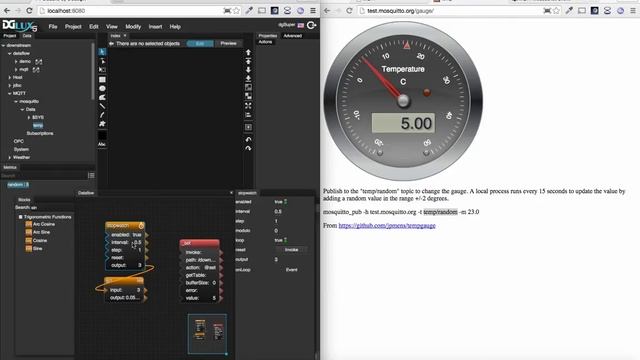The width and height of the screenshot is (640, 360).
Task: Select the arrow selection tool in DGLux toolbar
Action: coord(102,52)
